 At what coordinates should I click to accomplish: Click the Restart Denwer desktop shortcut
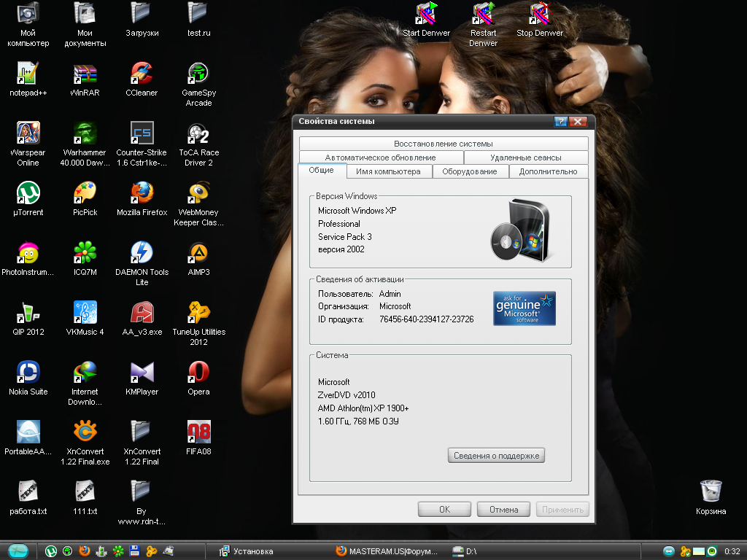click(483, 25)
